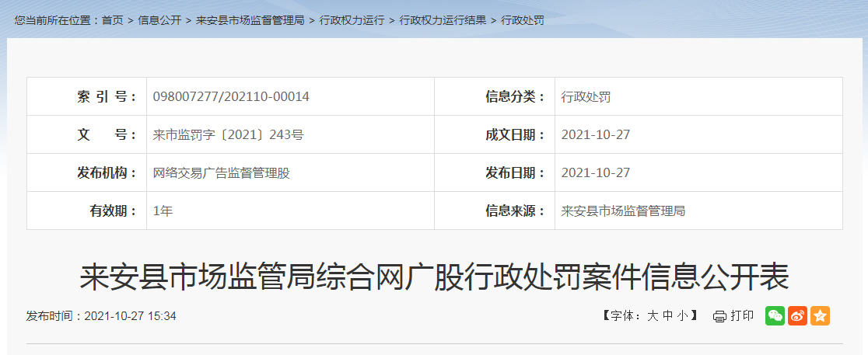Click the 文号 label
This screenshot has width=868, height=355.
click(107, 135)
